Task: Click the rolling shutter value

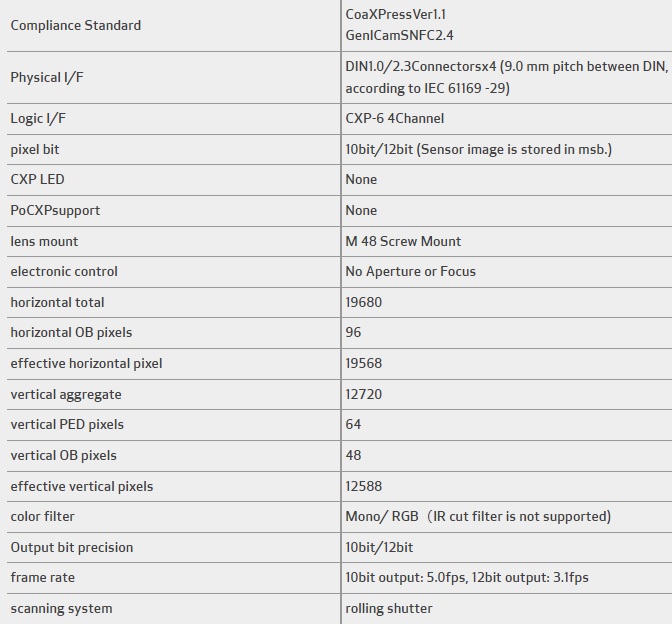Action: 389,608
